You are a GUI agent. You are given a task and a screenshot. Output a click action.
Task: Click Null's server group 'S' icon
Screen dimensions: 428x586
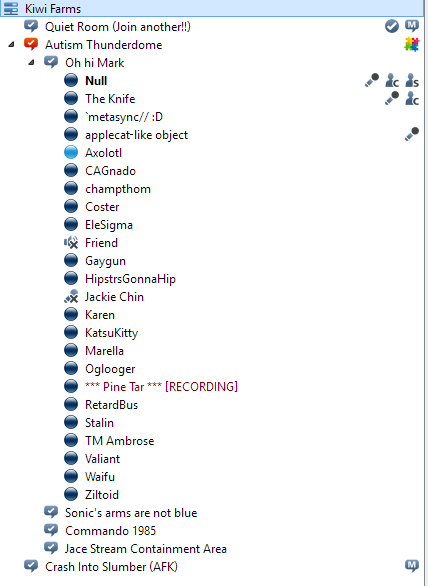pos(412,80)
